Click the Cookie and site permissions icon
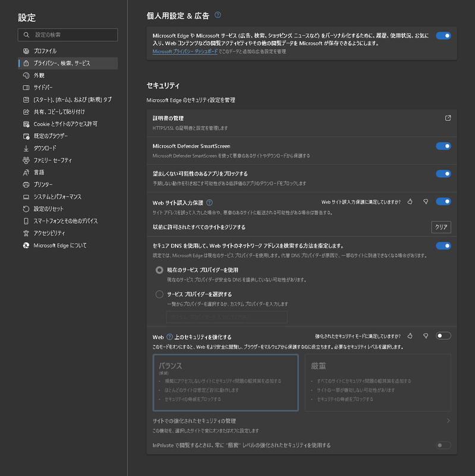This screenshot has height=476, width=475. [26, 124]
